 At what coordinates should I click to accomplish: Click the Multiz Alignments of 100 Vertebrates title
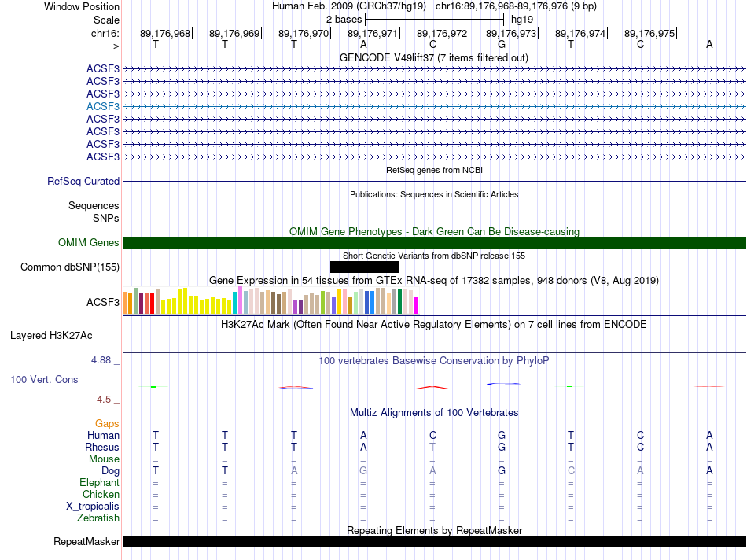pos(434,412)
